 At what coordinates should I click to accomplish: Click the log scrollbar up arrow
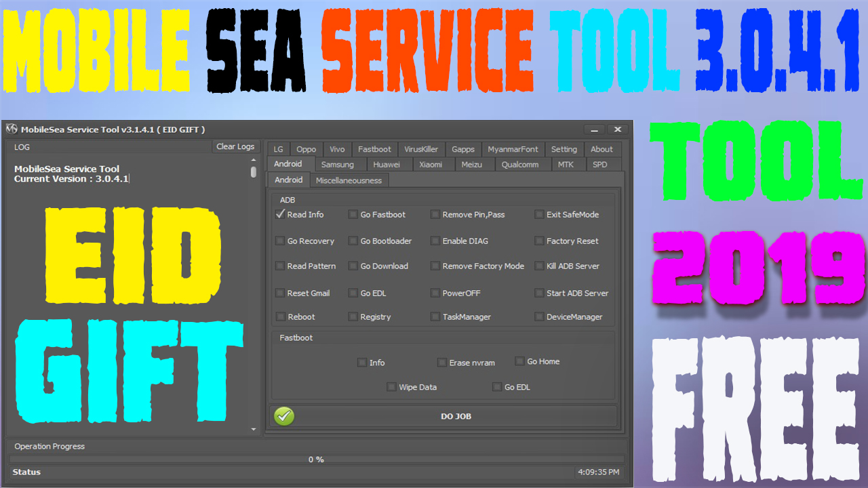pos(254,161)
